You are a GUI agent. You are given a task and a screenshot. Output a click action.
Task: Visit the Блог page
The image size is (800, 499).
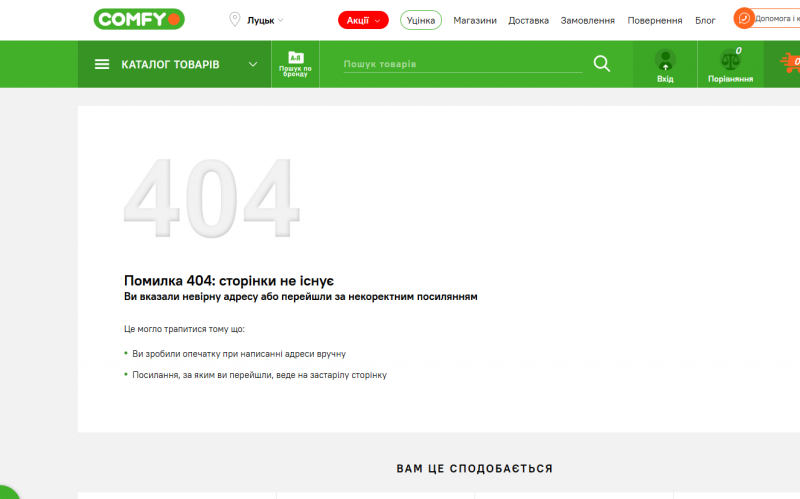tap(705, 20)
